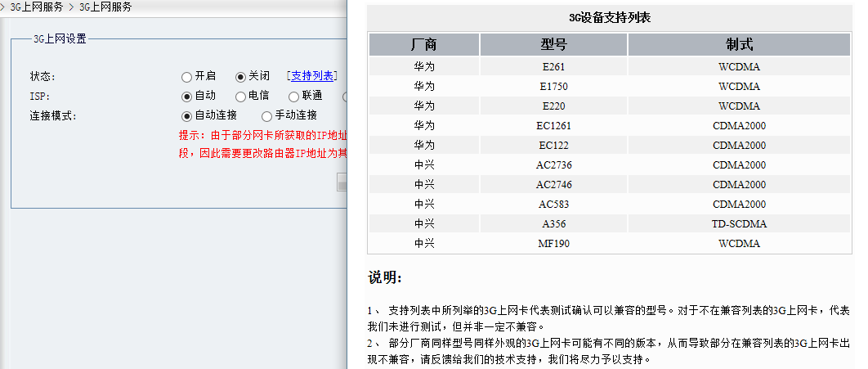The width and height of the screenshot is (868, 369).
Task: Choose 联通 as the ISP
Action: (294, 97)
